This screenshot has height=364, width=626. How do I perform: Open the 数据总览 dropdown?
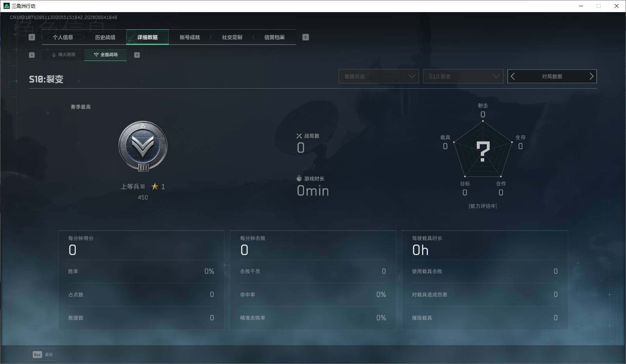379,76
